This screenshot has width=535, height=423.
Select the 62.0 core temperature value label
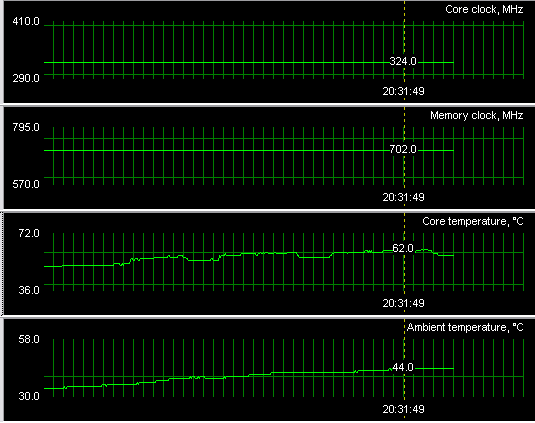[403, 248]
